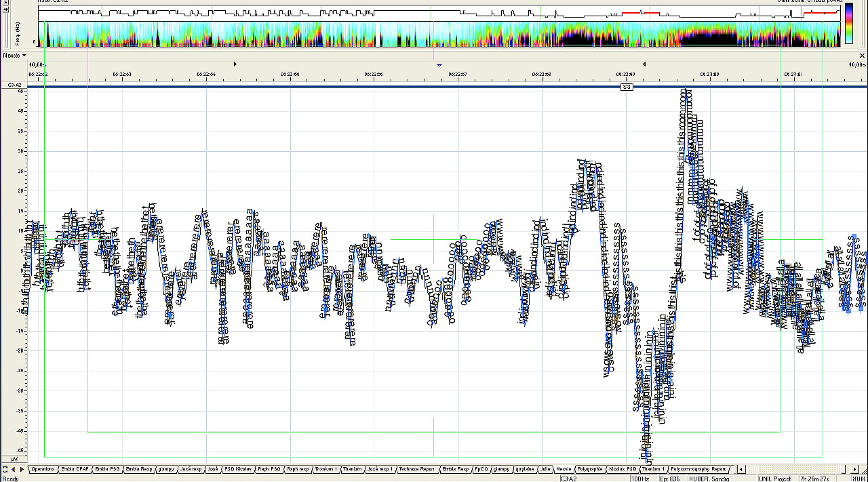Click the spectrogram color scale bar
Screen dimensions: 868x482
(x=849, y=24)
